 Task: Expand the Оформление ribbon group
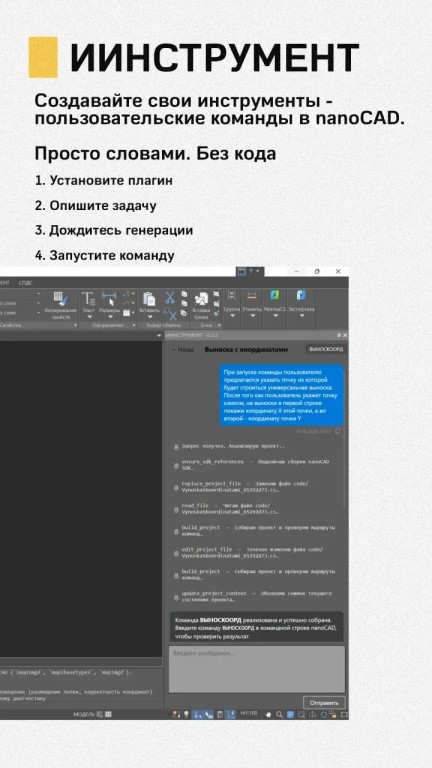coord(134,325)
